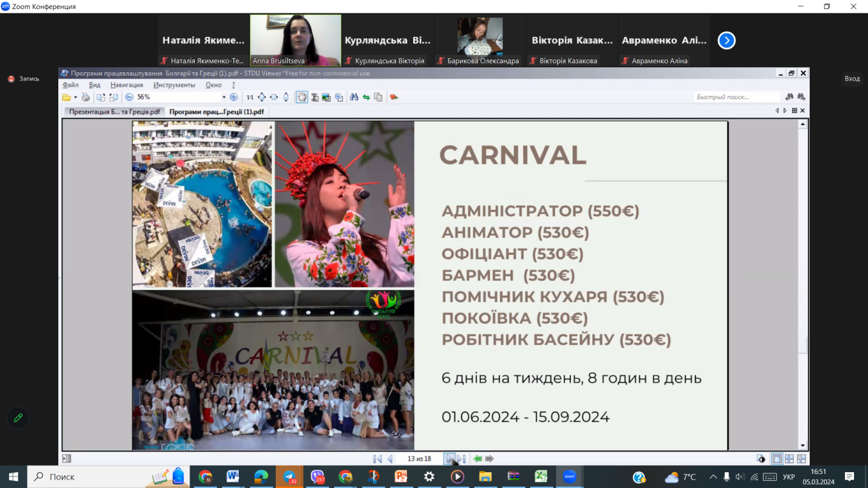Find next match beside quick search
868x488 pixels.
coord(801,97)
